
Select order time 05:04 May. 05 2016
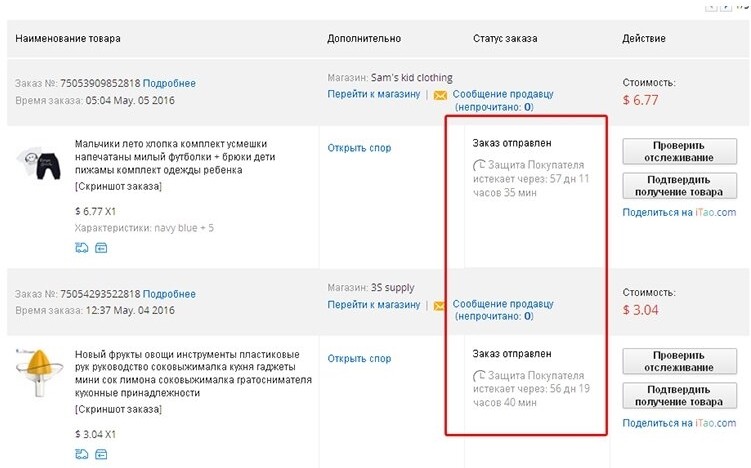point(130,101)
